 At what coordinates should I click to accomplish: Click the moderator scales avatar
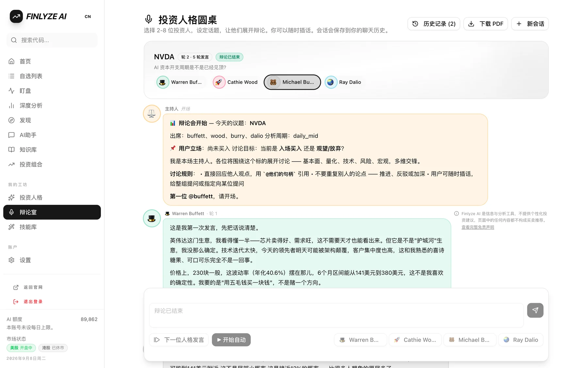[x=152, y=114]
